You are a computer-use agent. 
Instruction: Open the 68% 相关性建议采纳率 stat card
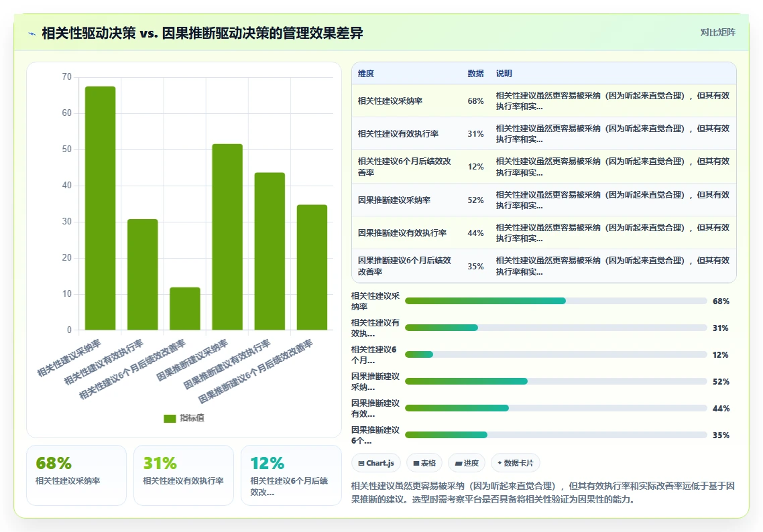pyautogui.click(x=76, y=476)
